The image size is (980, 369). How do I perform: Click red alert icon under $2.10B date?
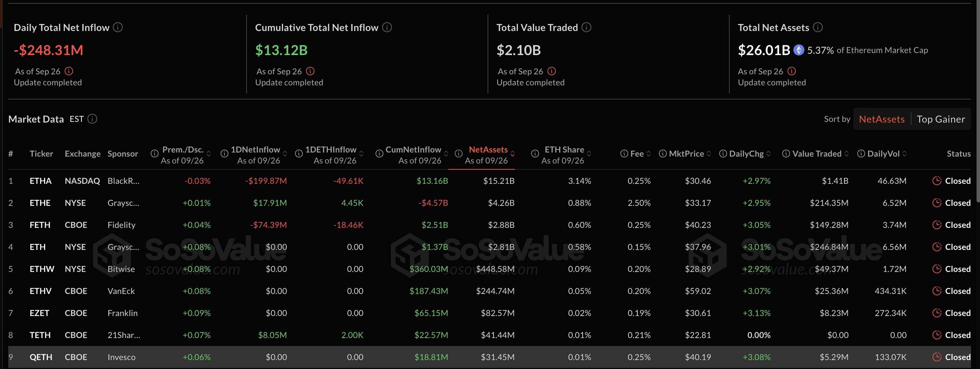click(x=552, y=71)
